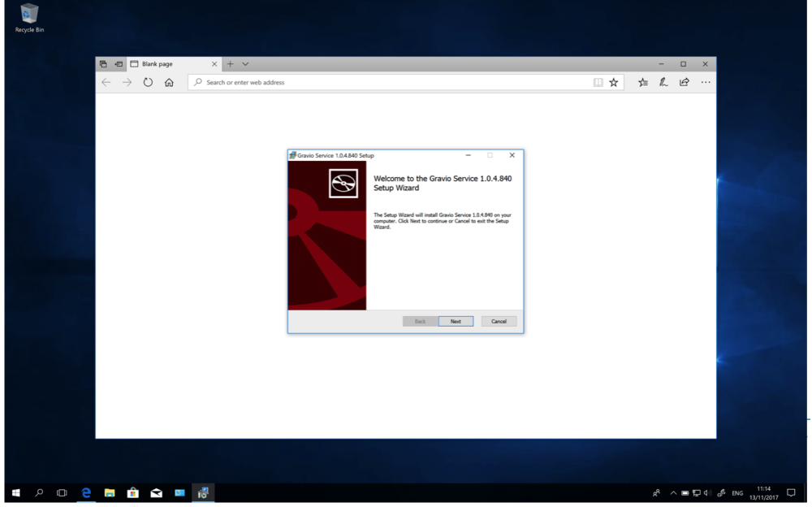Open the Edge Hub favorites panel

click(642, 82)
